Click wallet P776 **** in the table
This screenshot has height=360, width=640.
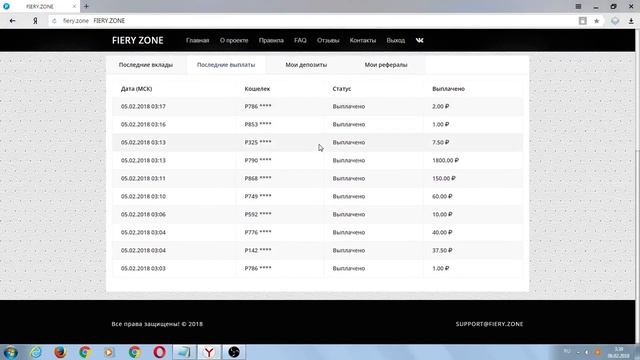[x=258, y=232]
